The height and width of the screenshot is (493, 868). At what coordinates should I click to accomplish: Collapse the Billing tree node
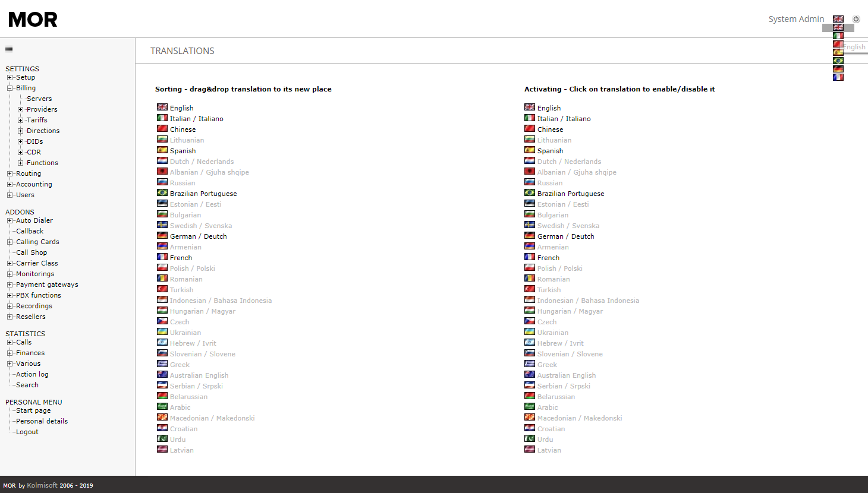pos(10,88)
